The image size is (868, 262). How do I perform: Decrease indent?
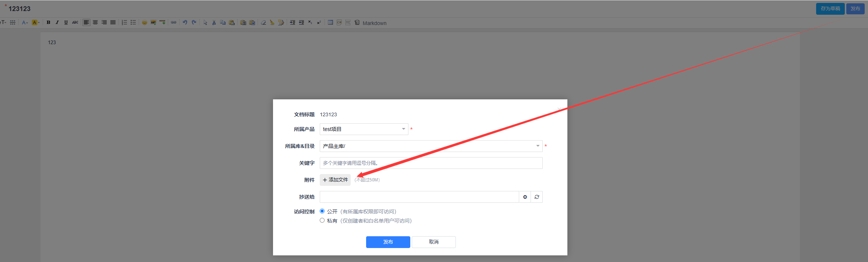point(301,22)
